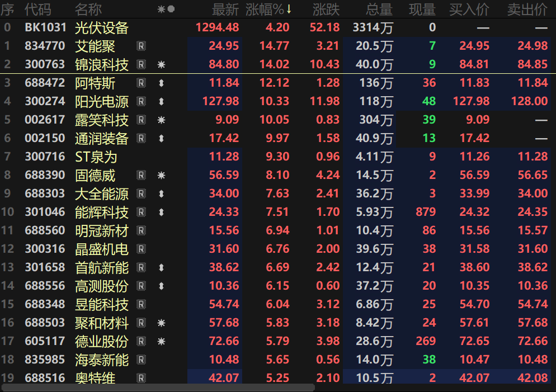
Task: Click the arrow marker icon for 阿特斯
Action: tap(161, 83)
